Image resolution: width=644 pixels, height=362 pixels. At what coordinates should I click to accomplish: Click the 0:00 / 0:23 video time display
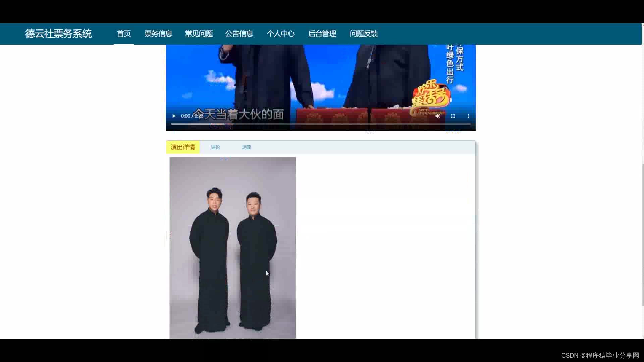192,116
